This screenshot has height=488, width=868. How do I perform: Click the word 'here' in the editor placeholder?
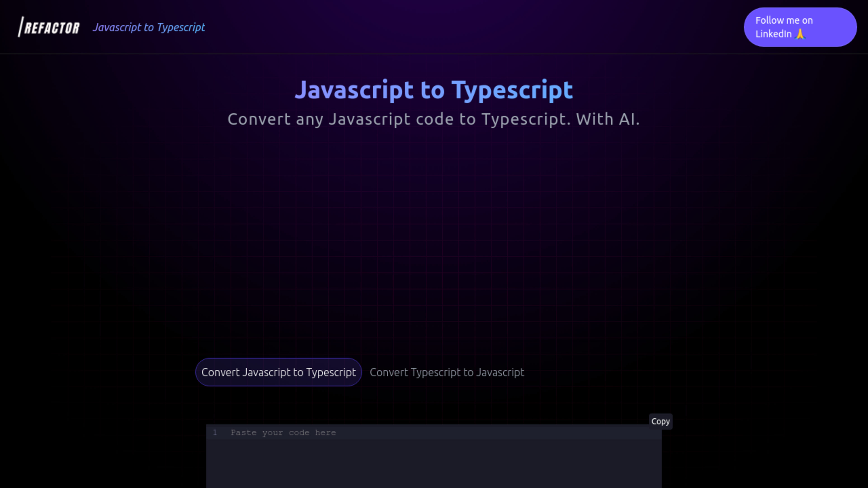click(x=325, y=433)
